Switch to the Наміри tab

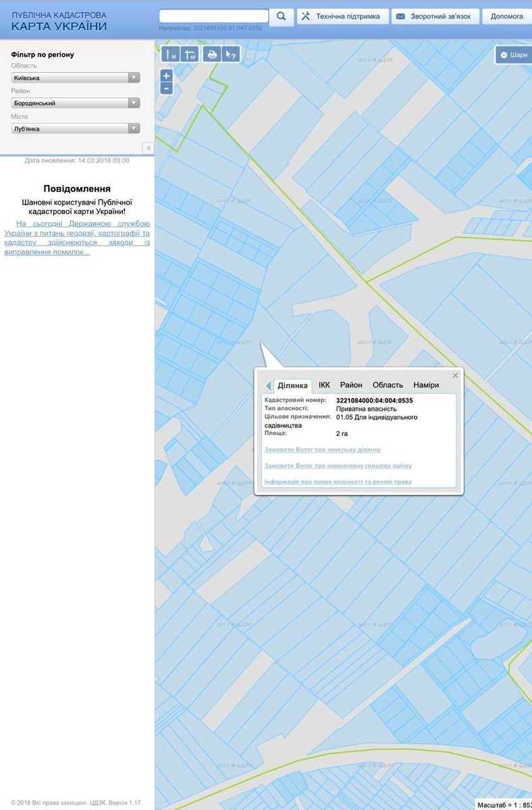(426, 385)
